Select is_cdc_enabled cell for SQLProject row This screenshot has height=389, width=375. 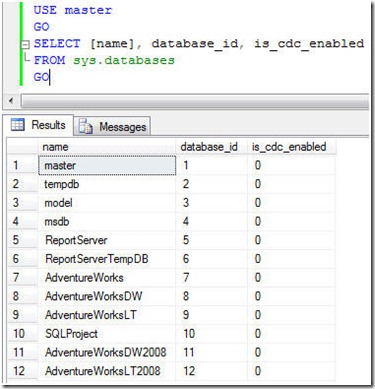click(292, 333)
